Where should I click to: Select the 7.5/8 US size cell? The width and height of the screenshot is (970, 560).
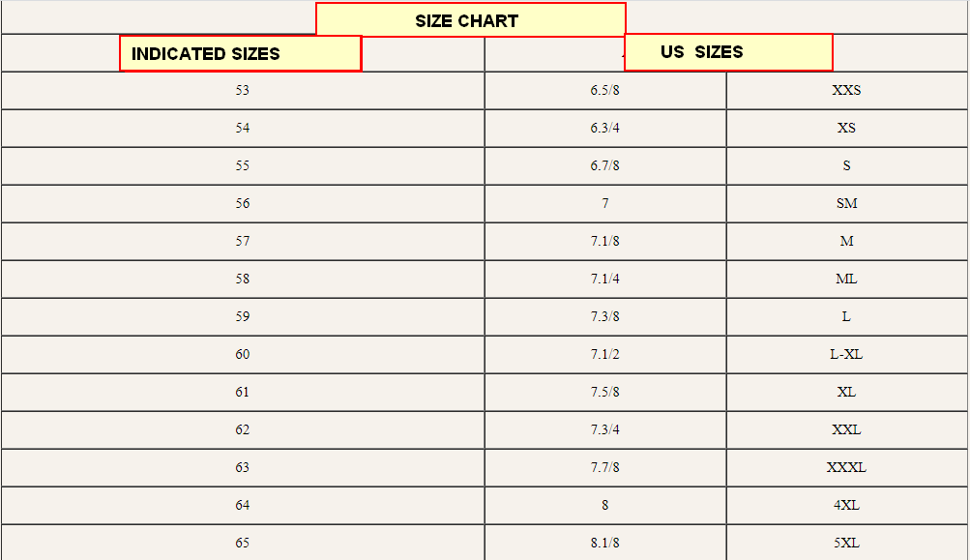(x=604, y=393)
